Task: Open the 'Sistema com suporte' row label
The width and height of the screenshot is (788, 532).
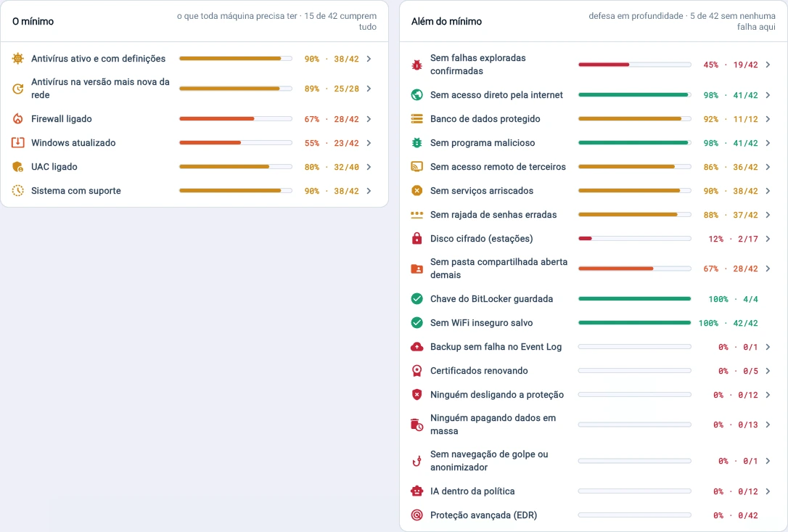Action: [76, 191]
